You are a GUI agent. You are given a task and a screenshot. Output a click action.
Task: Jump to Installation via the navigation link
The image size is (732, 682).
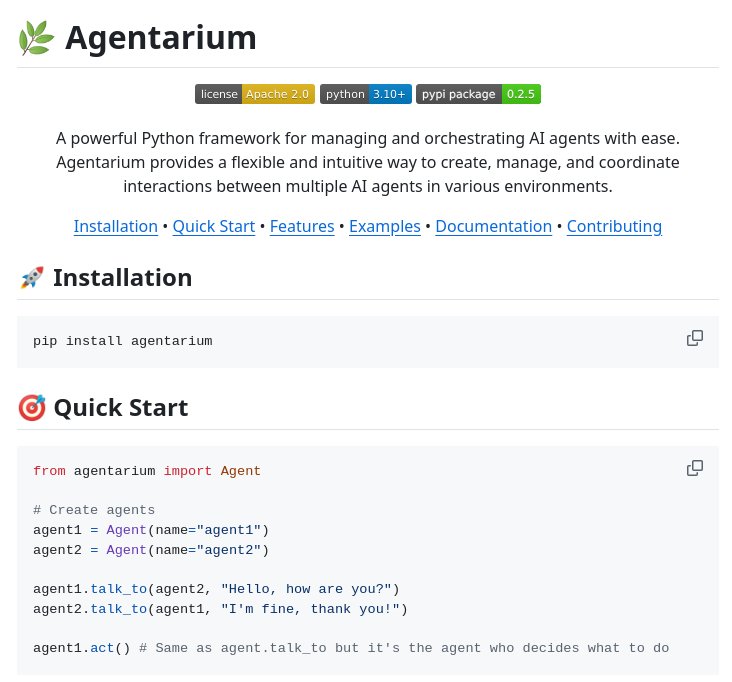click(x=115, y=226)
